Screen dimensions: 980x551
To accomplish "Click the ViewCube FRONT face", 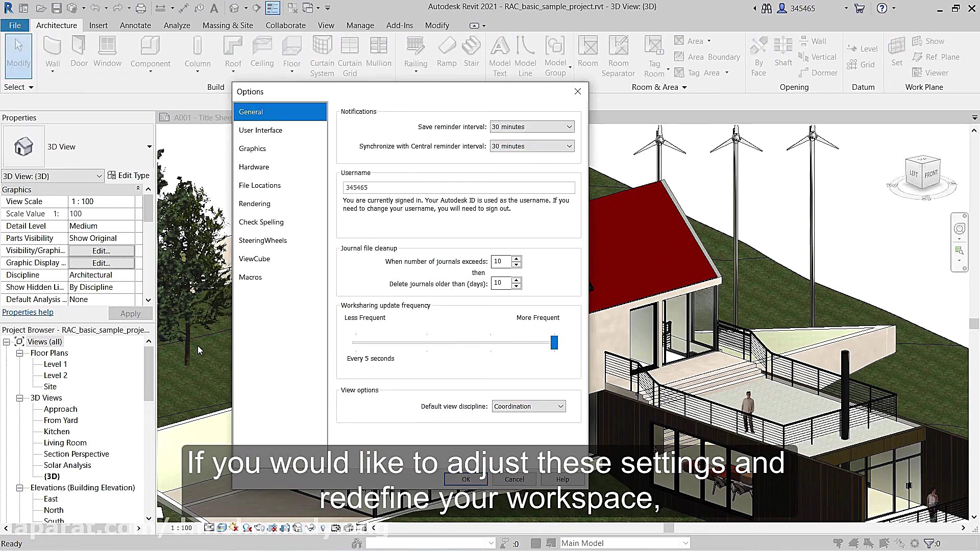I will pos(931,174).
